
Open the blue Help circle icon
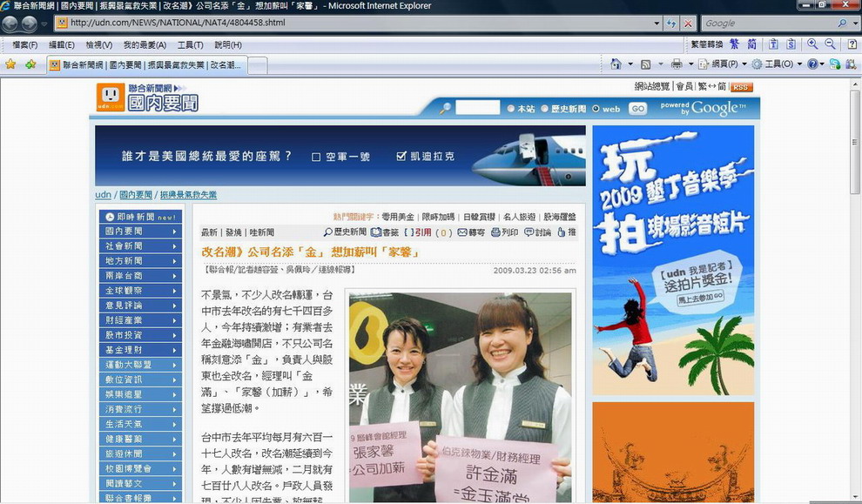pos(812,64)
